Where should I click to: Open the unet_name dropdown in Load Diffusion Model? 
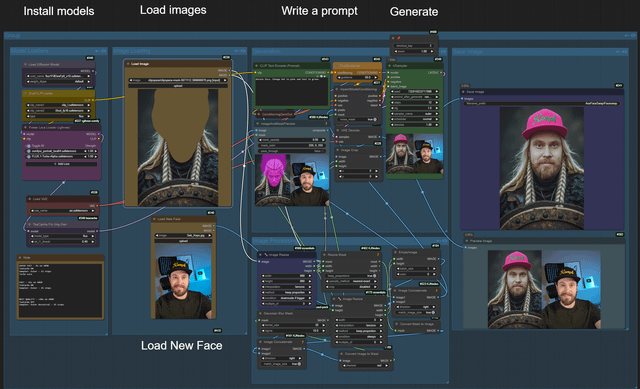click(x=59, y=76)
